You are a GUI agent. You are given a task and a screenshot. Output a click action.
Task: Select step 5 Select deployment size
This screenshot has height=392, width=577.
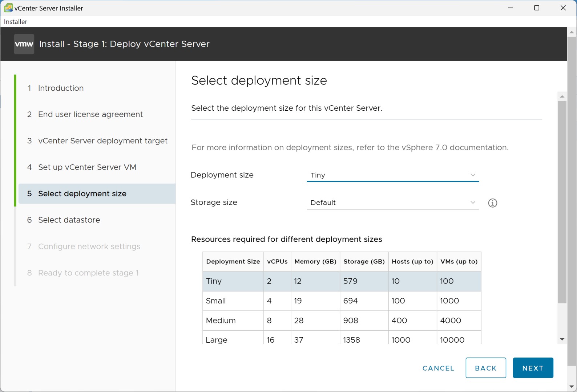click(97, 193)
